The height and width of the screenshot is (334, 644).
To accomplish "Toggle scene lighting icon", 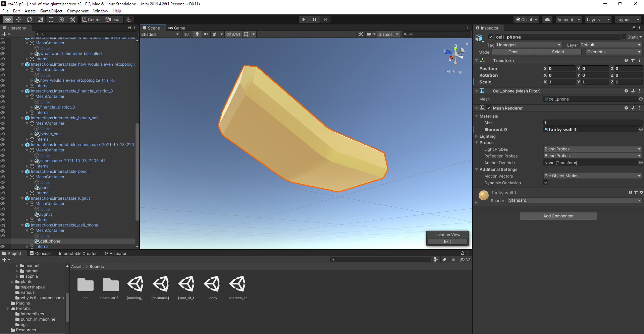I will [197, 34].
